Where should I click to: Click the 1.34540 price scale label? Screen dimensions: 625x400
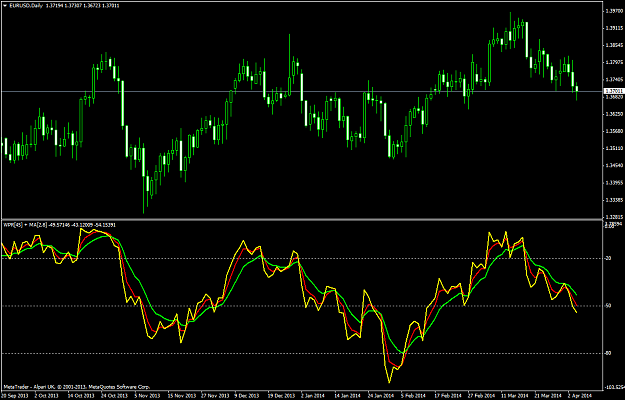point(613,165)
